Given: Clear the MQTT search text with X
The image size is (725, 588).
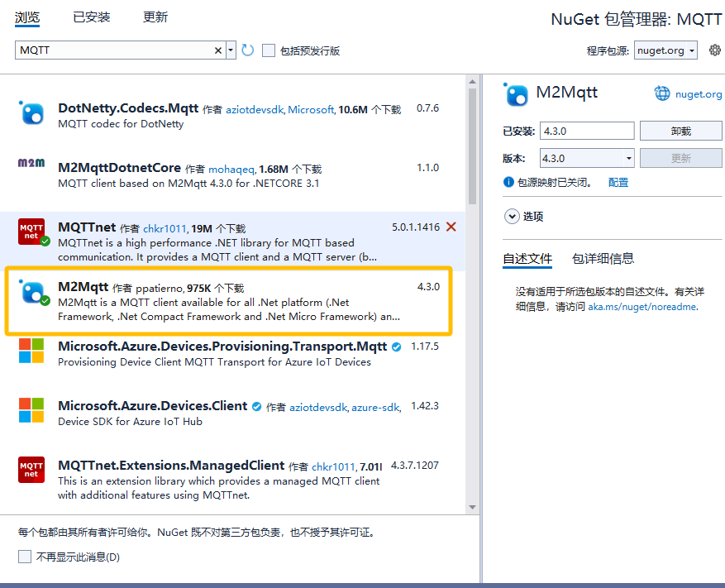Looking at the screenshot, I should tap(218, 50).
